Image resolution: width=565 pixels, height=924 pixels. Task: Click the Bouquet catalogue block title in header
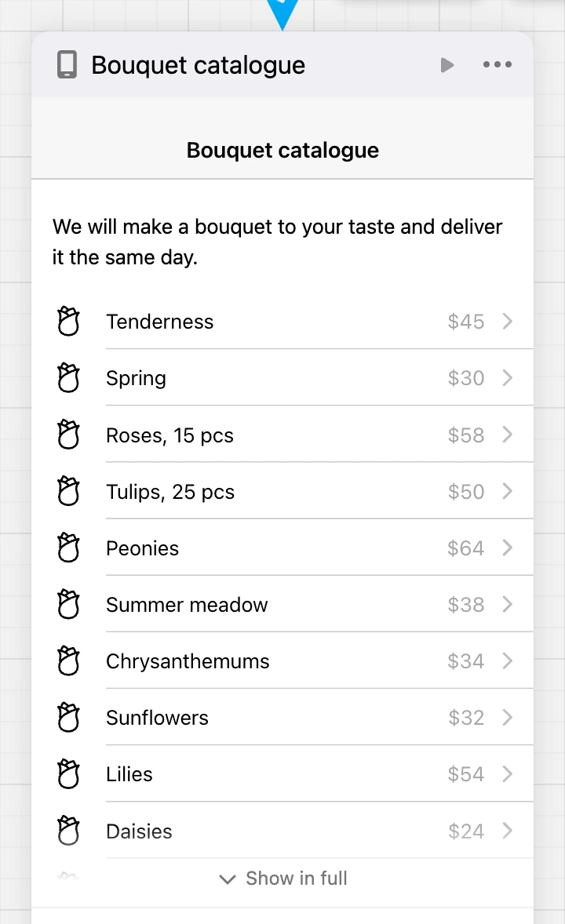(x=199, y=65)
